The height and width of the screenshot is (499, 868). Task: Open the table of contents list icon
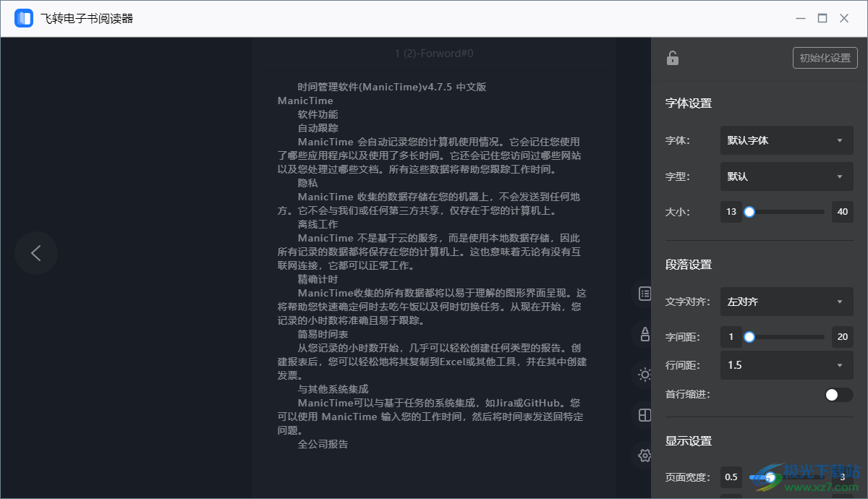click(x=644, y=293)
